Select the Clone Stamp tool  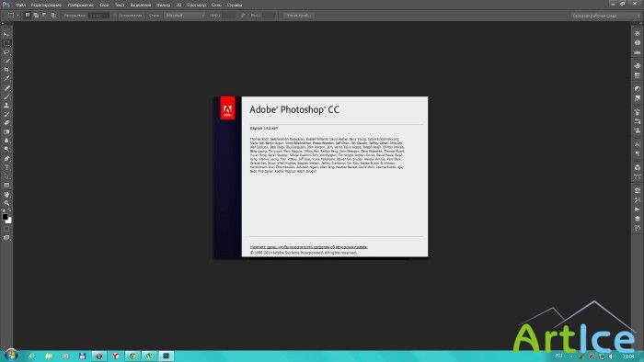[6, 106]
